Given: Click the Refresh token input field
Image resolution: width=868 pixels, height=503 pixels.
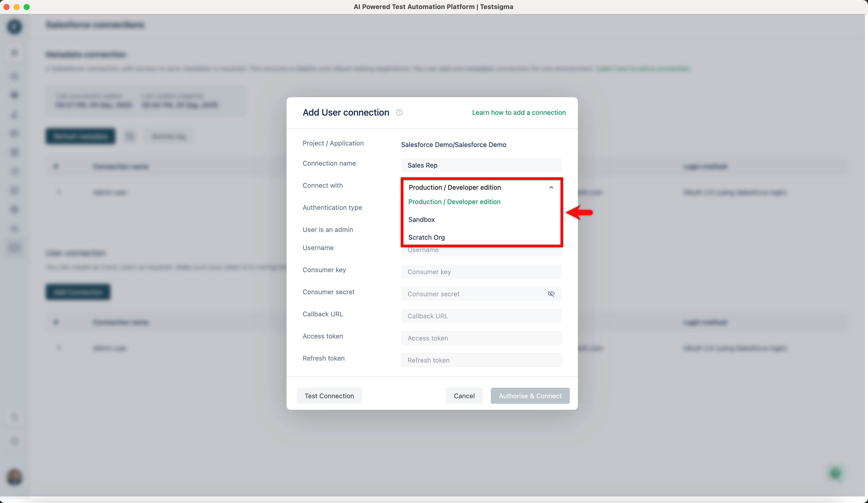Looking at the screenshot, I should [x=481, y=360].
